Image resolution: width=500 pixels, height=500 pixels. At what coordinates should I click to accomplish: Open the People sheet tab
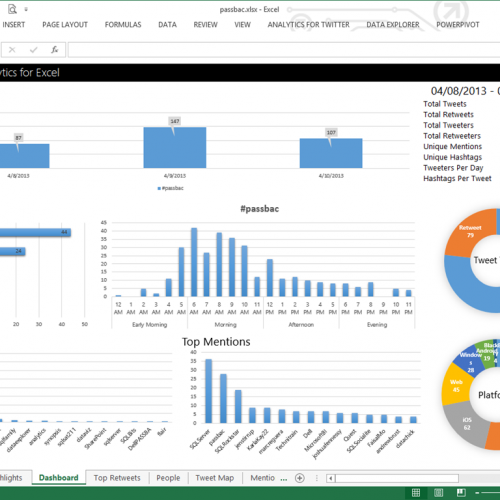168,478
